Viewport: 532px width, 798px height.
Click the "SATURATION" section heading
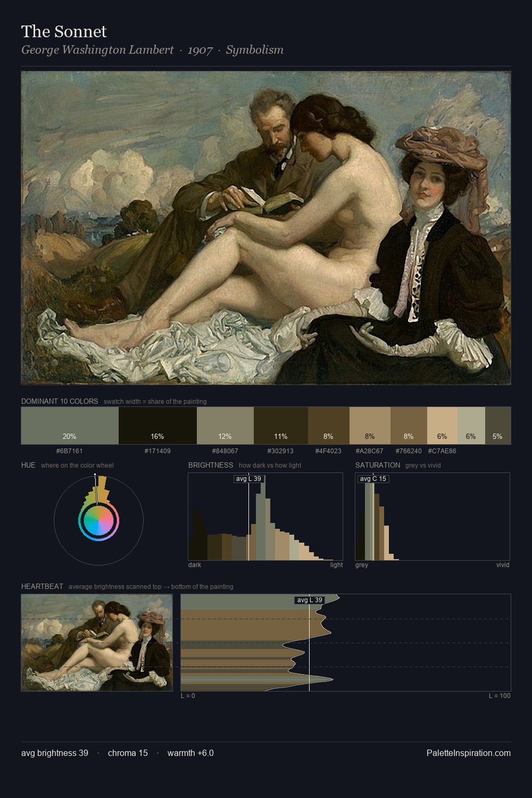[x=378, y=465]
